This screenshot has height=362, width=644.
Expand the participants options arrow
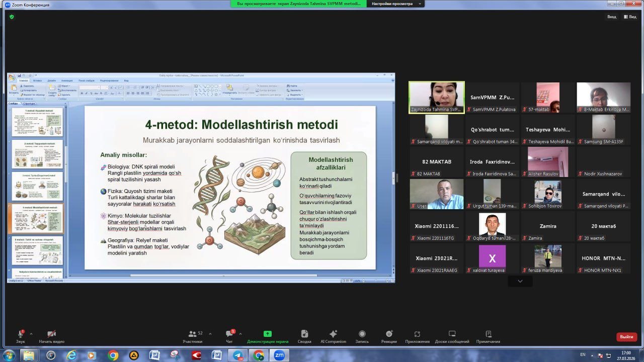[x=210, y=333]
